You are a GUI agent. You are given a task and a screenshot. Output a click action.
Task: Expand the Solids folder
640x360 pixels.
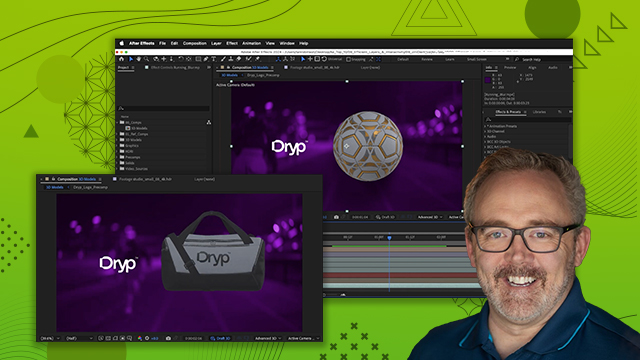pos(117,163)
